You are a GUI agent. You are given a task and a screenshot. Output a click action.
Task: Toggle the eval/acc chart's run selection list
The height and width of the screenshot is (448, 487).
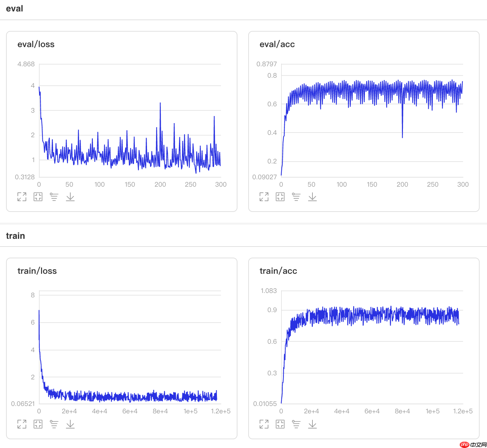tap(296, 197)
